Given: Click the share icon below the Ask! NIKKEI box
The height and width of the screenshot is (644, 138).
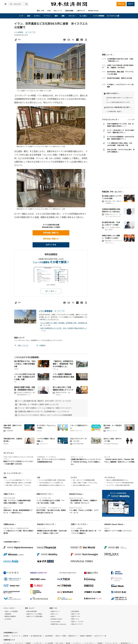Looking at the screenshot, I should [x=86, y=303].
